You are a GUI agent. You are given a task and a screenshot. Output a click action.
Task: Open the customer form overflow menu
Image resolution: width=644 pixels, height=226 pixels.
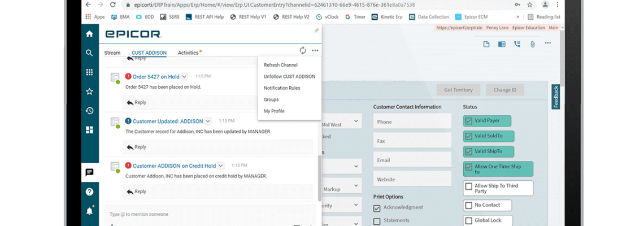(548, 43)
